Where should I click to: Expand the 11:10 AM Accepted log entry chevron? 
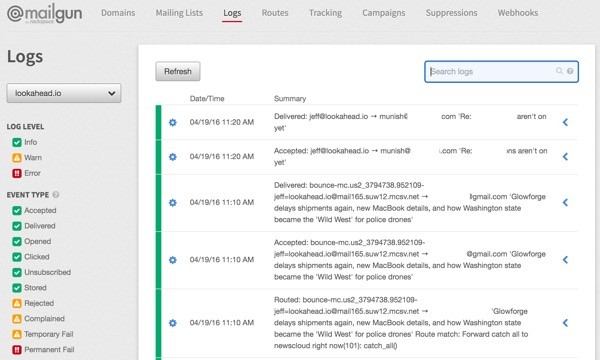[565, 260]
